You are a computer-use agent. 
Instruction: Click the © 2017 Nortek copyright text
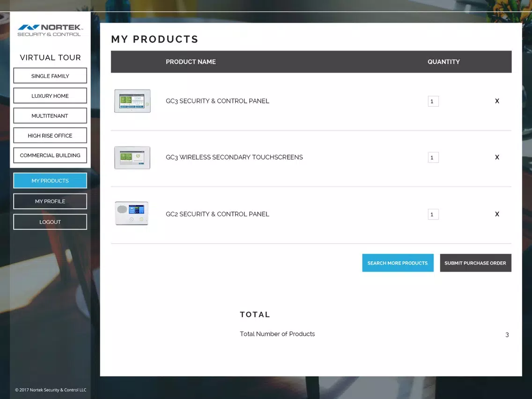coord(51,390)
